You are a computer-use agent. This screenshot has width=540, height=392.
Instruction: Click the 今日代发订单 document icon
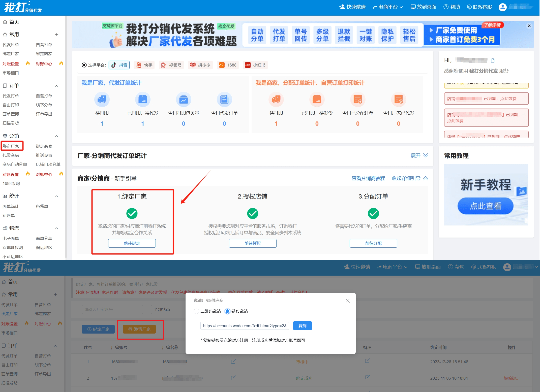point(224,100)
